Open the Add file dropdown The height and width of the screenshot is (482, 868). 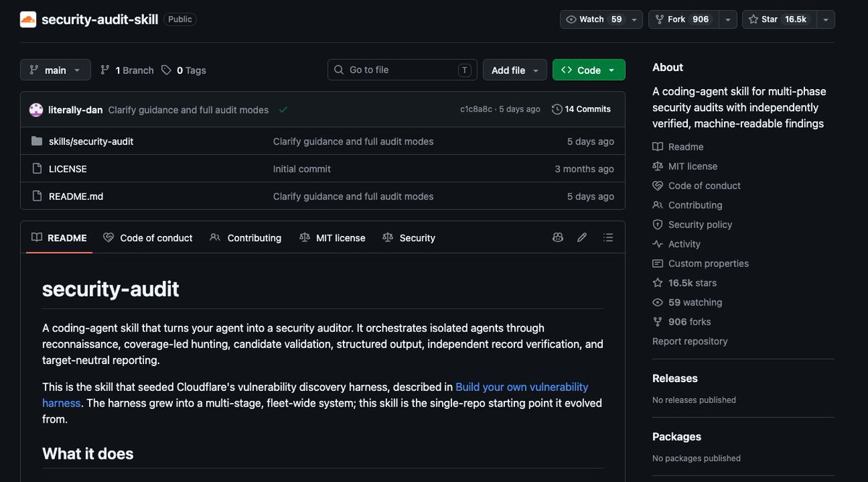[x=515, y=70]
